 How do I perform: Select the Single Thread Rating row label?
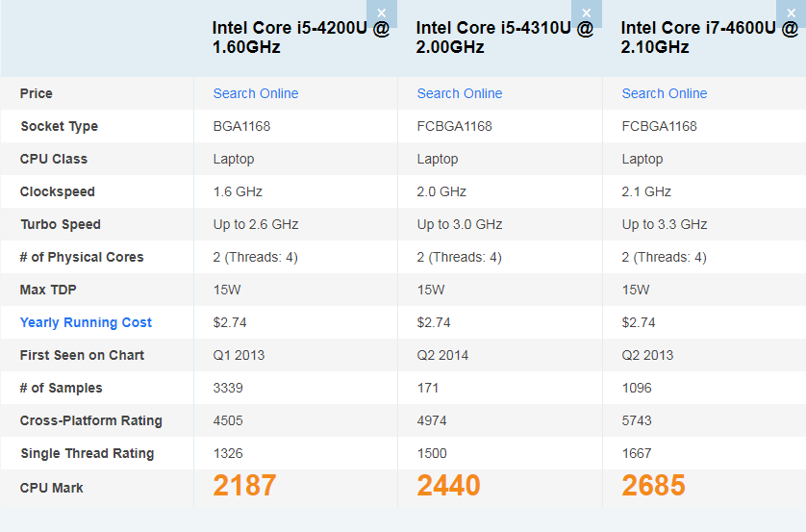tap(87, 453)
